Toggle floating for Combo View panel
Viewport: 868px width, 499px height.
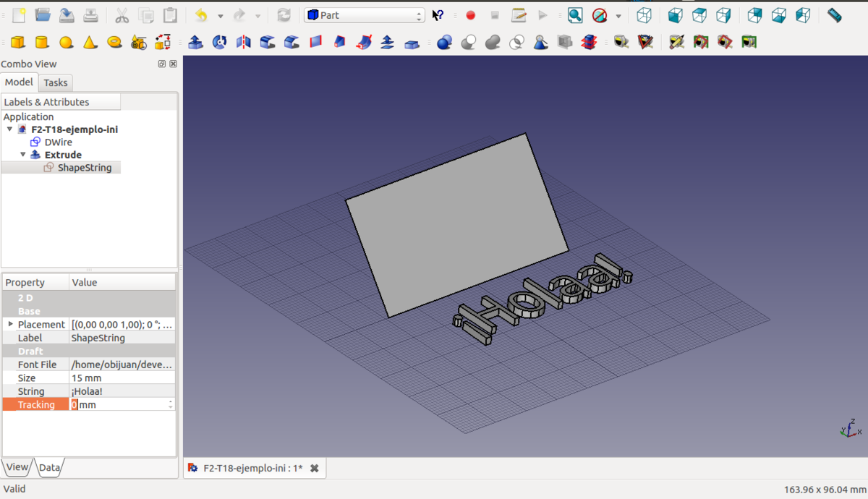pos(162,64)
